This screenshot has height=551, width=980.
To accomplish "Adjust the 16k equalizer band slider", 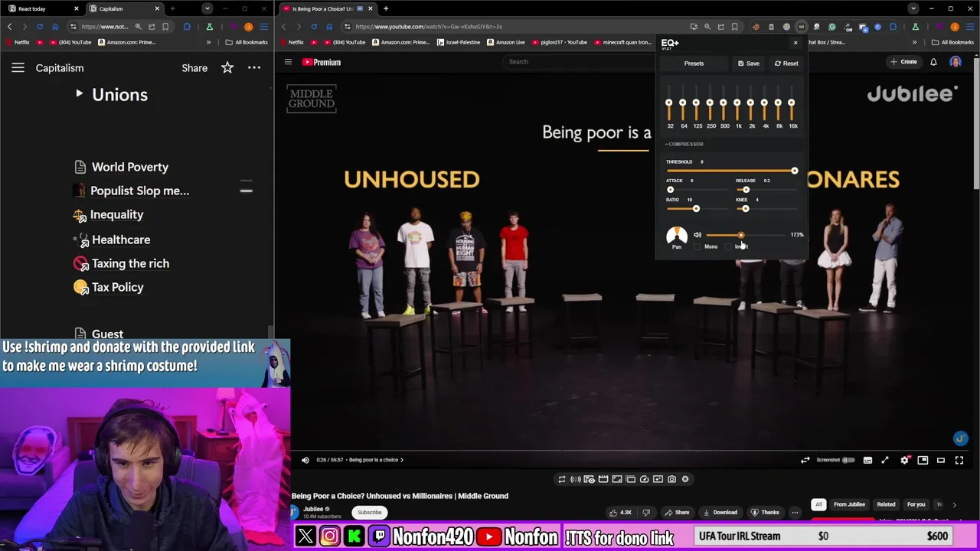I will (x=792, y=103).
